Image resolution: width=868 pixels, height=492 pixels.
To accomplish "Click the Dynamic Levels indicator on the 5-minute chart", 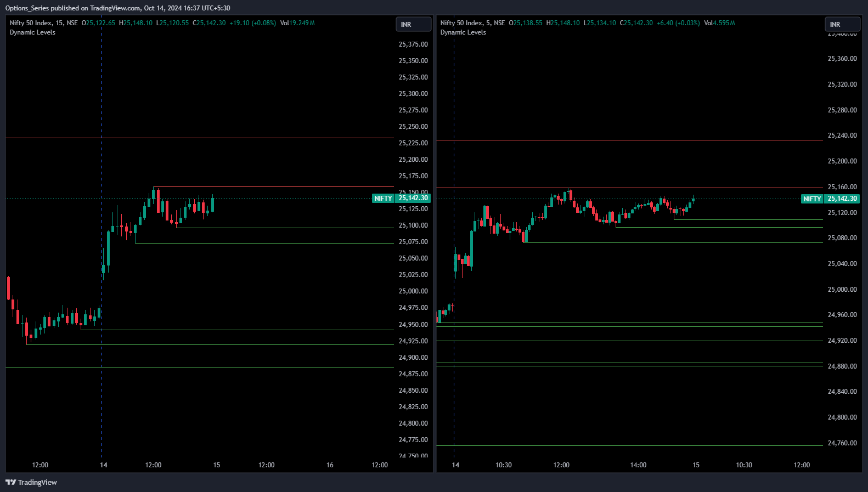I will (x=463, y=32).
